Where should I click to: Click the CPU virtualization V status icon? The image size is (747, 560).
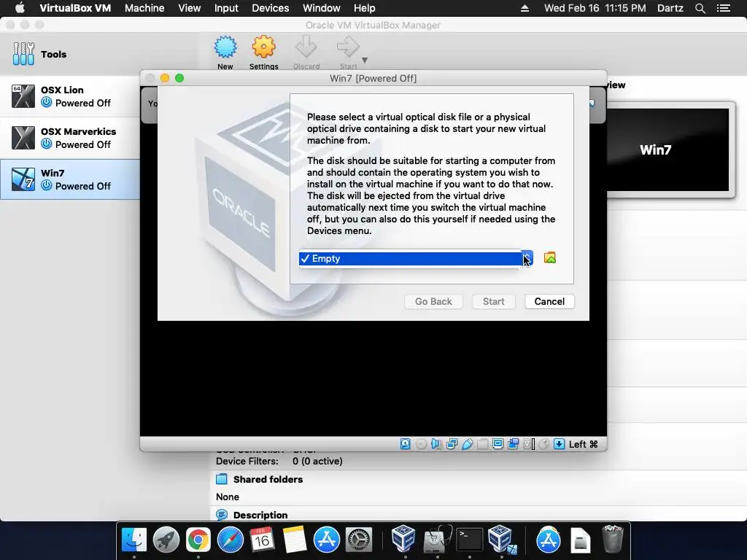tap(529, 444)
